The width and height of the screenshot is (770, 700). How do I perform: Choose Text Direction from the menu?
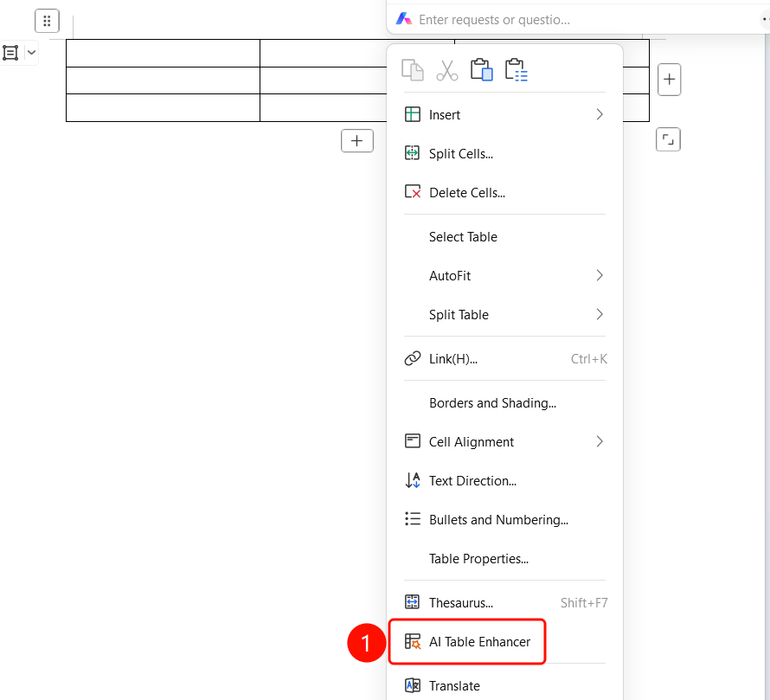(504, 480)
